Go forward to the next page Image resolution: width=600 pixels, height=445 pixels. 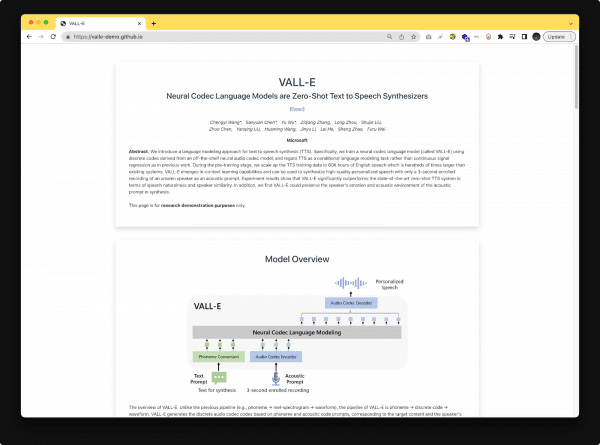coord(41,37)
